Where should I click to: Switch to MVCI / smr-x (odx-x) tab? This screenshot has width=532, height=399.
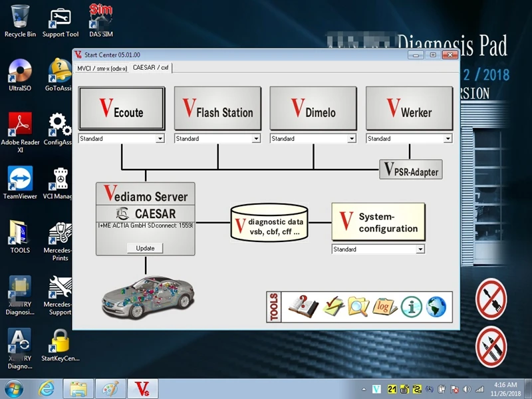[x=102, y=68]
